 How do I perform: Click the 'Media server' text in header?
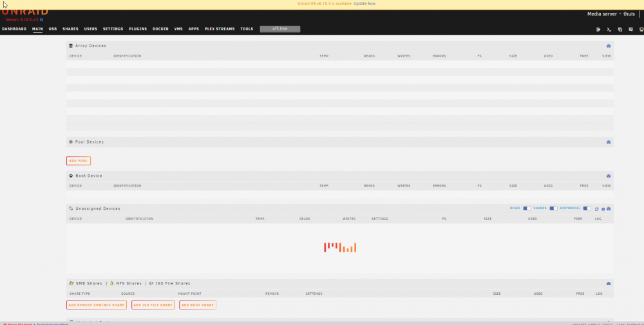coord(601,14)
